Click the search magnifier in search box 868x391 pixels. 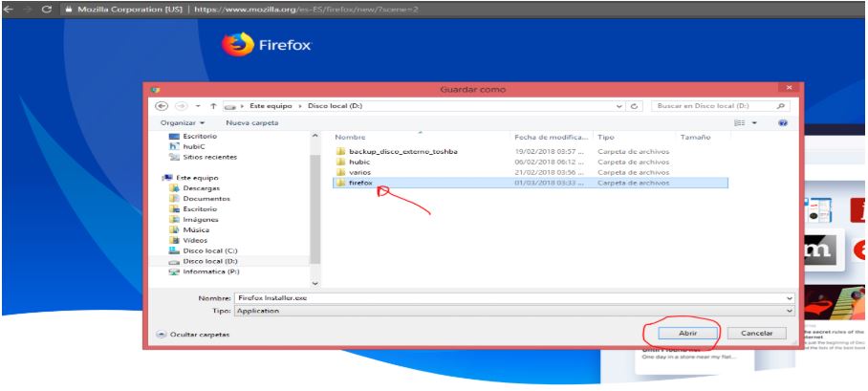[x=782, y=106]
